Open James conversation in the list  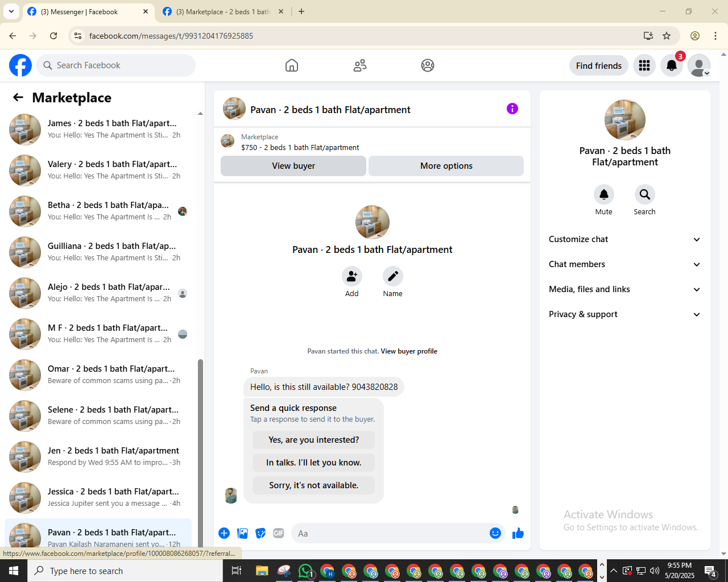(98, 130)
